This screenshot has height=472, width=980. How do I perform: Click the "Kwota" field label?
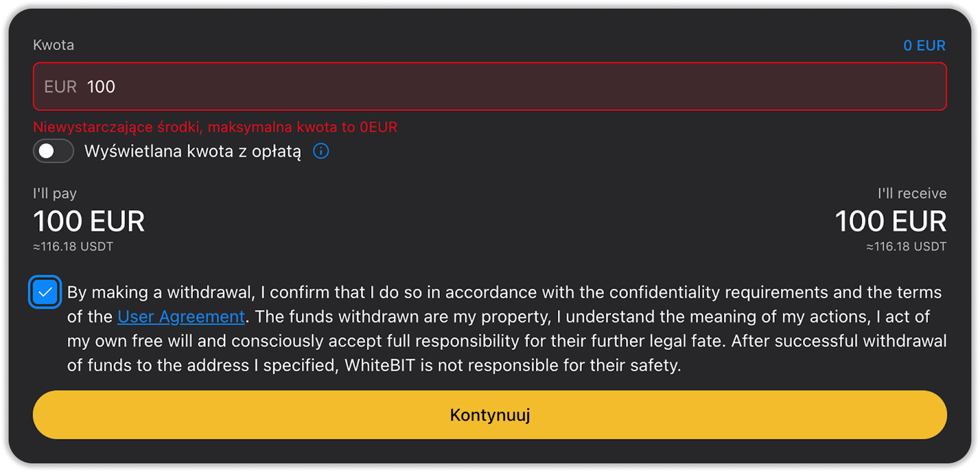coord(53,45)
